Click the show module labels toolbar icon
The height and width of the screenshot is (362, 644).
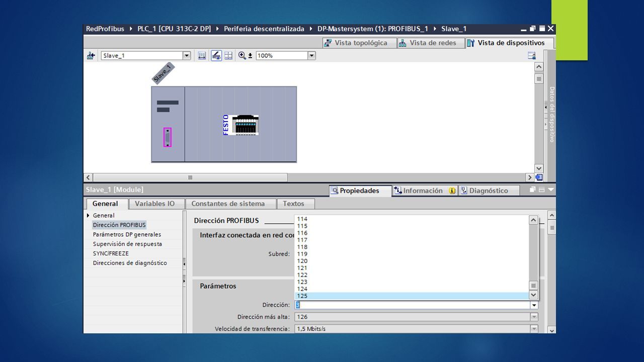(202, 56)
